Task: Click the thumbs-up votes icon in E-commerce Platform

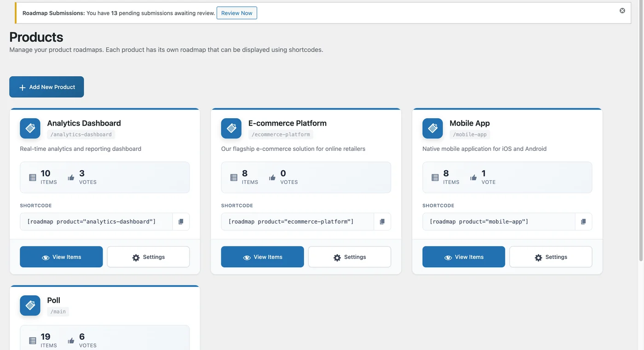Action: tap(272, 178)
